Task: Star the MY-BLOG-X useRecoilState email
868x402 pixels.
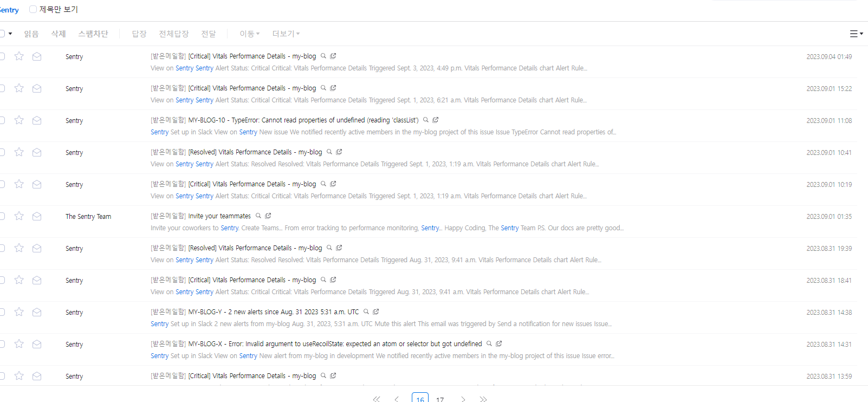Action: click(19, 344)
